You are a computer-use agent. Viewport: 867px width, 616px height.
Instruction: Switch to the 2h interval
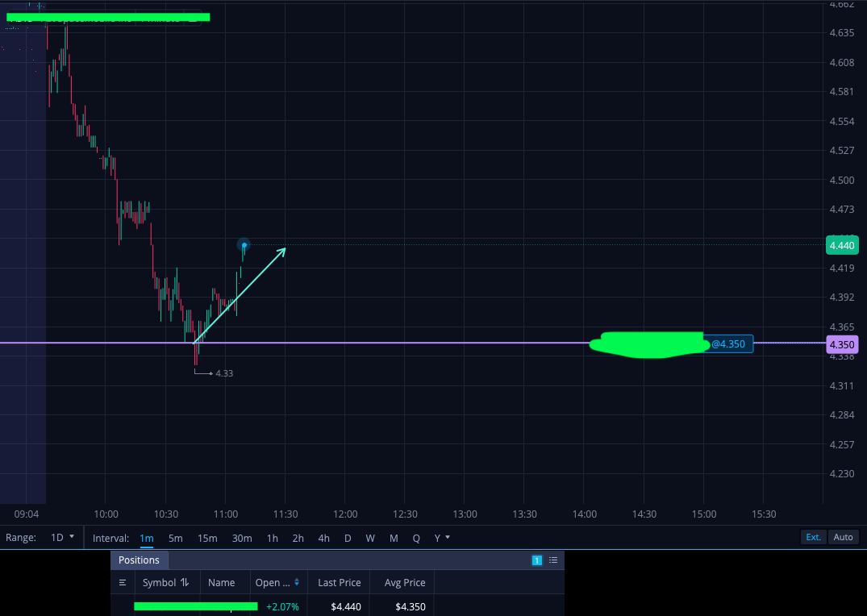coord(298,538)
